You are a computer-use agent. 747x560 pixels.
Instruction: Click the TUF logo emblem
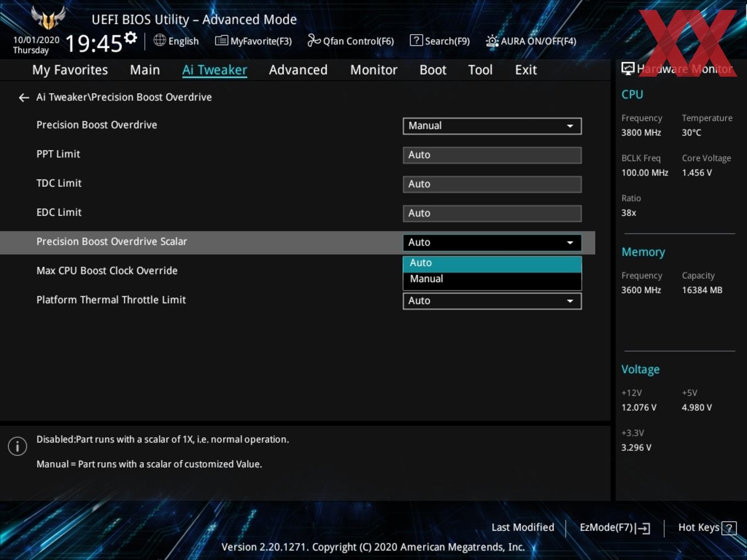48,18
